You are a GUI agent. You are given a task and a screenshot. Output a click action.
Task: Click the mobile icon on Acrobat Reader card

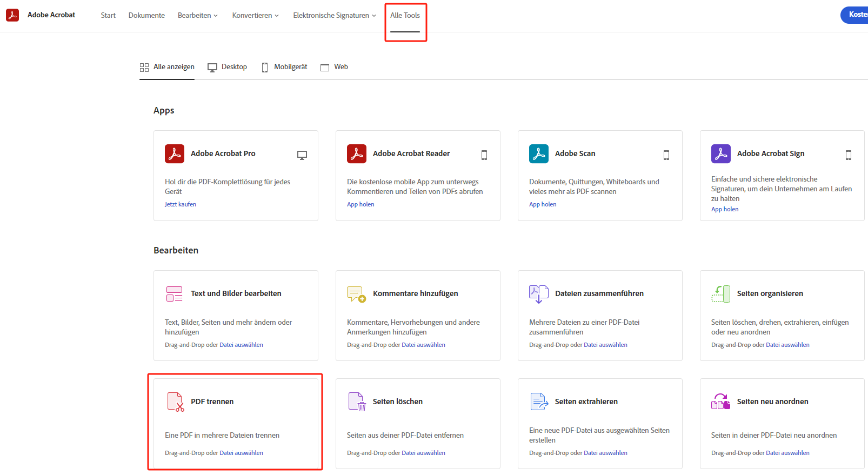(x=484, y=155)
